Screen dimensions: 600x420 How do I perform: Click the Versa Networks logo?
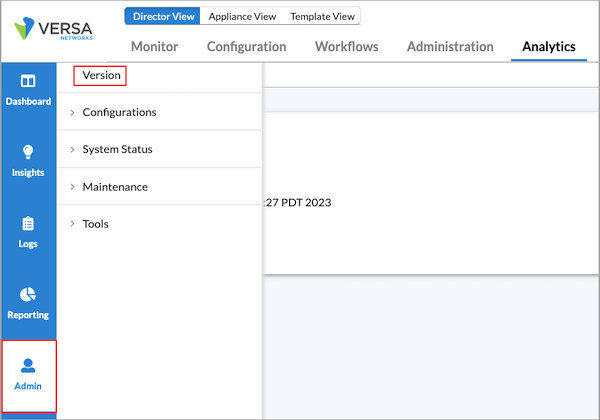60,30
